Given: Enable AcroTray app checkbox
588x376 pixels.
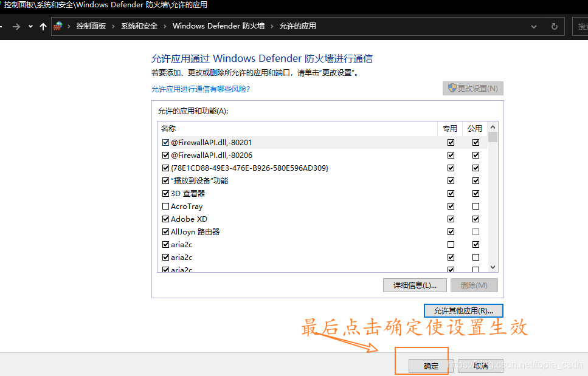Looking at the screenshot, I should 165,206.
